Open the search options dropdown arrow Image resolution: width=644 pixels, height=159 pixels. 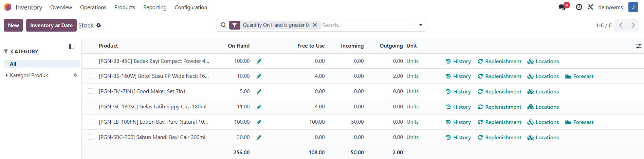[421, 25]
